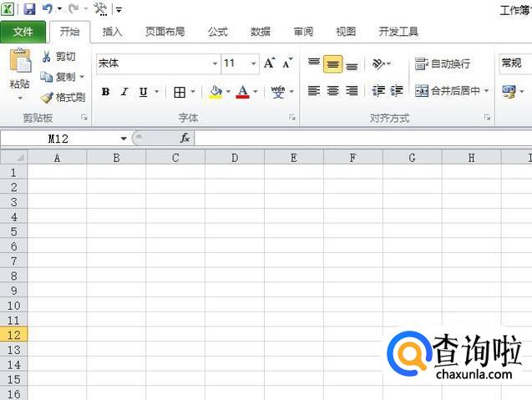Switch to the 公式 (Formulas) tab
The height and width of the screenshot is (400, 532).
218,32
